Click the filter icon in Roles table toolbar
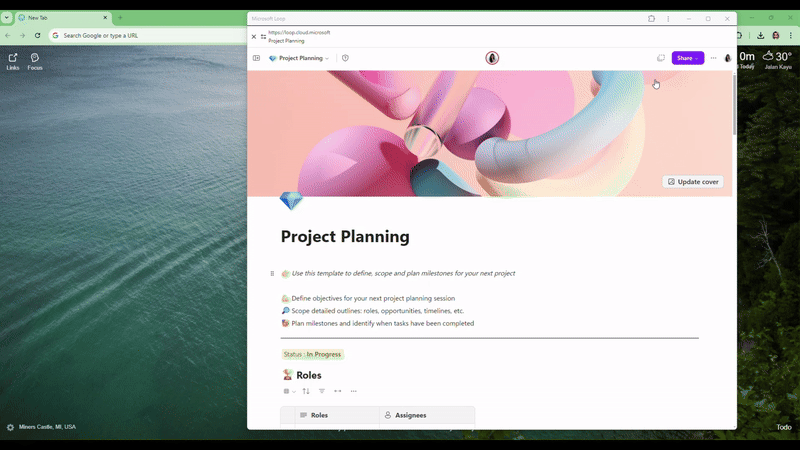 tap(322, 391)
